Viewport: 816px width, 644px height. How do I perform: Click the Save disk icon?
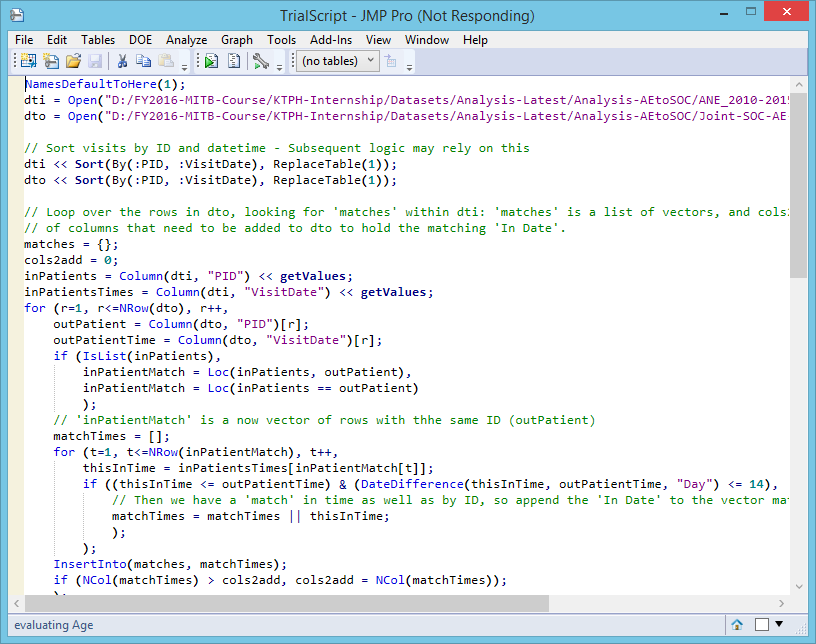(95, 61)
